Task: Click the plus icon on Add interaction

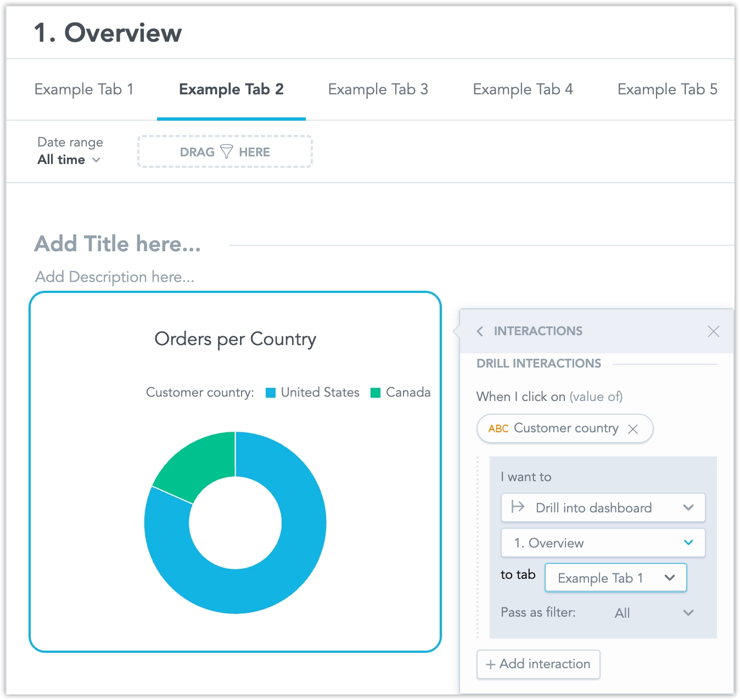Action: pyautogui.click(x=490, y=664)
